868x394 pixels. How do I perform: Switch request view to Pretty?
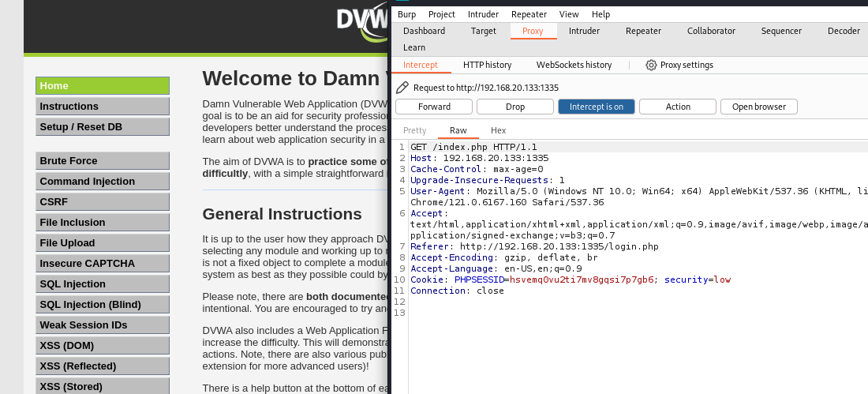click(x=414, y=130)
